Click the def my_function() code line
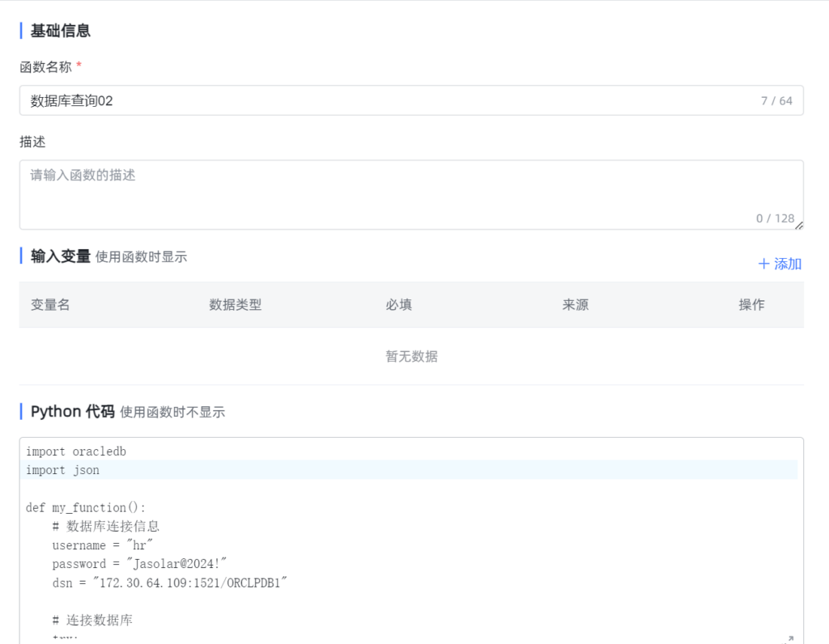 tap(86, 508)
